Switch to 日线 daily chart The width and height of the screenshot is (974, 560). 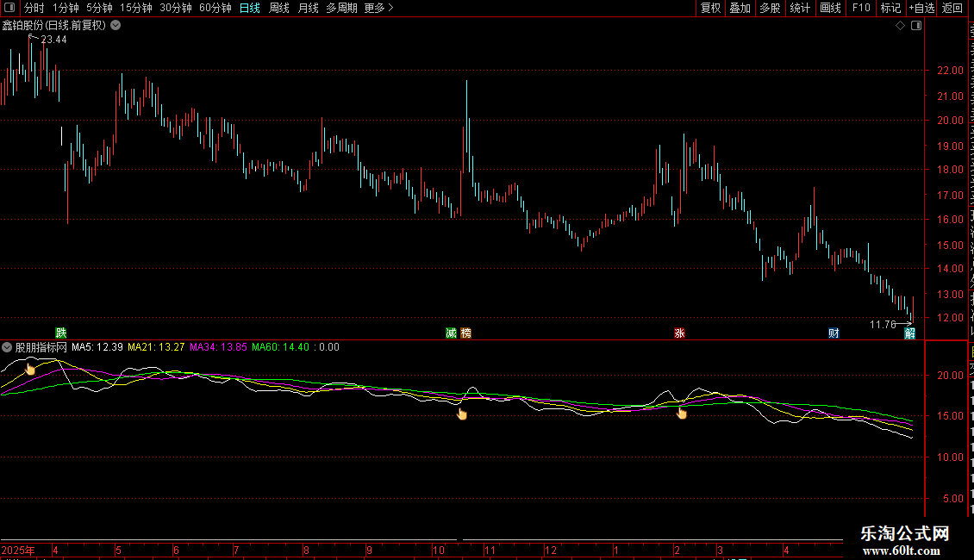click(x=250, y=8)
